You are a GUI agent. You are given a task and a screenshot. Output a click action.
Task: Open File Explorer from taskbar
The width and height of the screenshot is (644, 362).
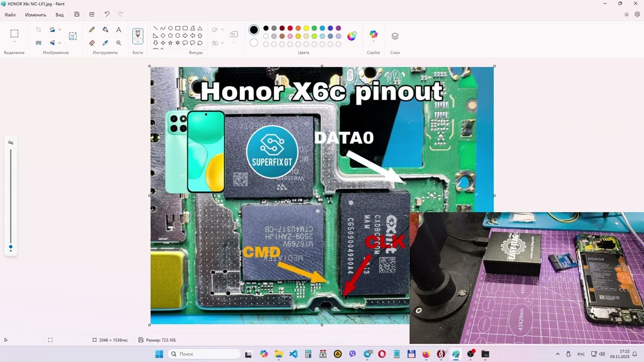279,354
